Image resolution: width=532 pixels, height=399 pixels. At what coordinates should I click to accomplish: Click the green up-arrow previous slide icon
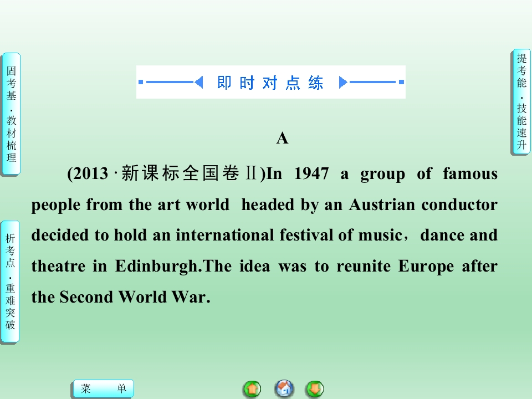(x=252, y=389)
